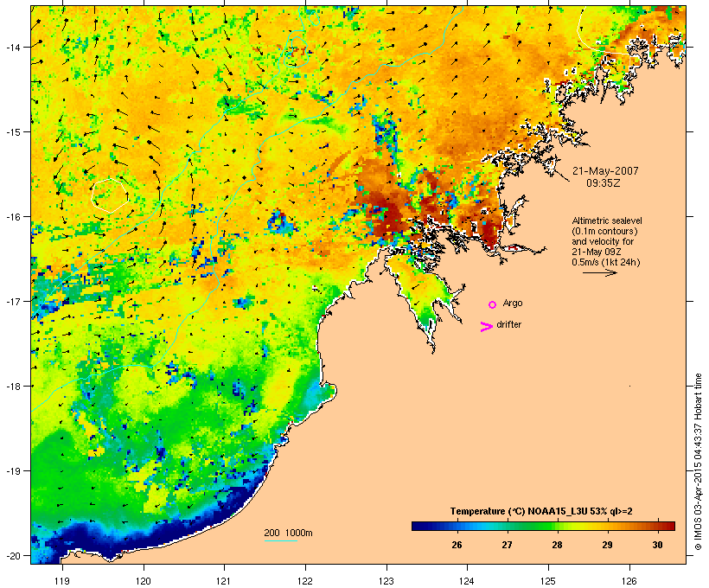The height and width of the screenshot is (588, 709).
Task: Click the white sea level contour near 119.6E
Action: coord(110,195)
